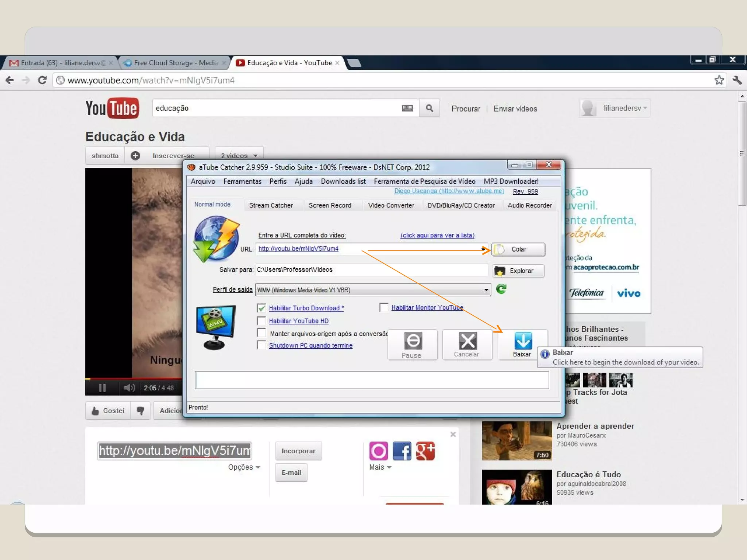Click the pink Orkut share icon

tap(379, 451)
